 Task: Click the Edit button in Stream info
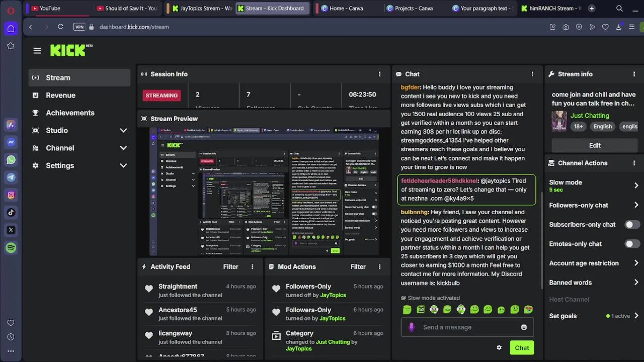coord(595,145)
